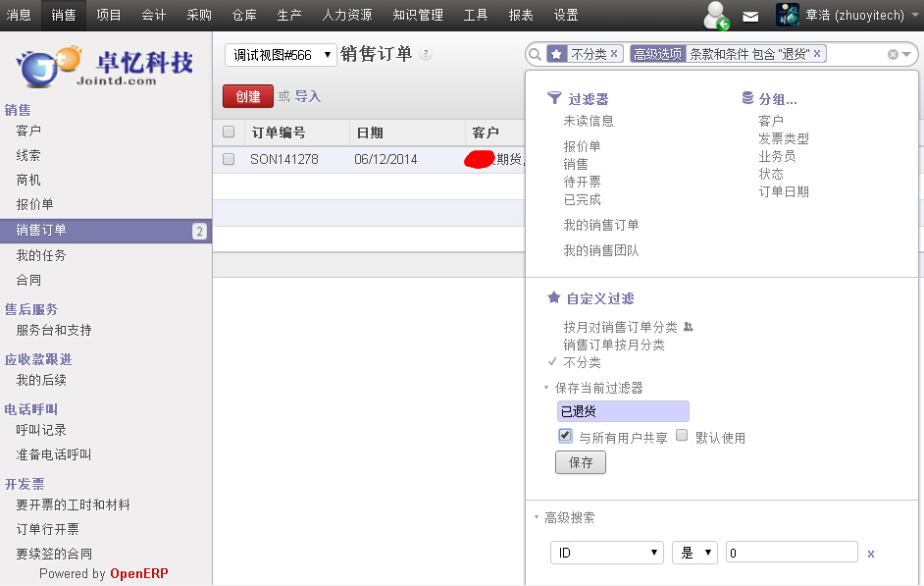
Task: Open 报价单 in the left sidebar
Action: (x=35, y=204)
